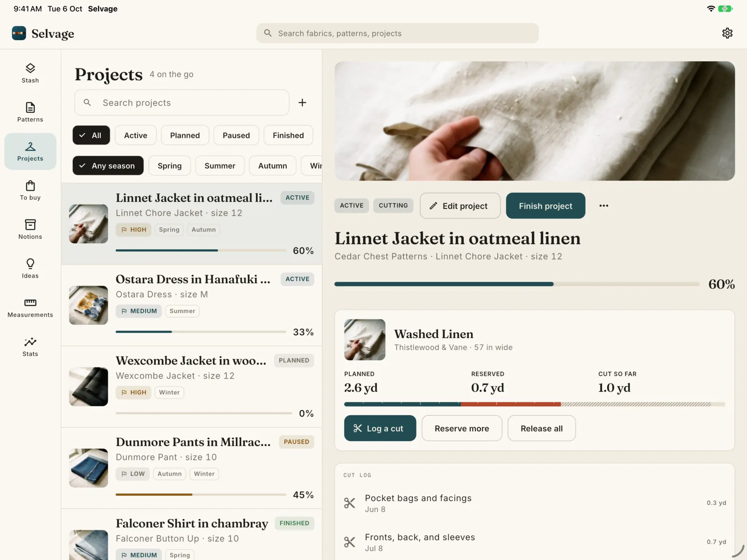Open Wexcombe Jacket project row
Viewport: 747px width, 560px height.
[191, 386]
